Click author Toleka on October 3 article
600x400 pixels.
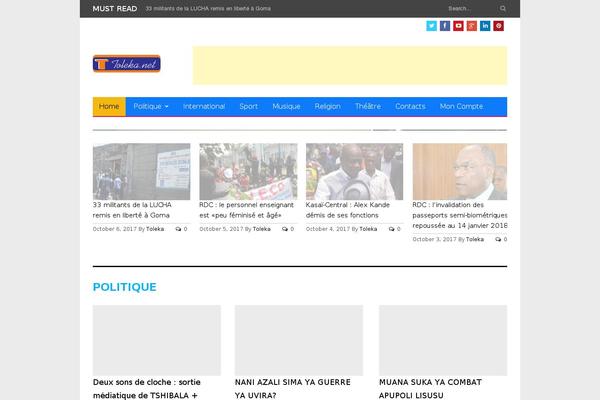[x=475, y=239]
